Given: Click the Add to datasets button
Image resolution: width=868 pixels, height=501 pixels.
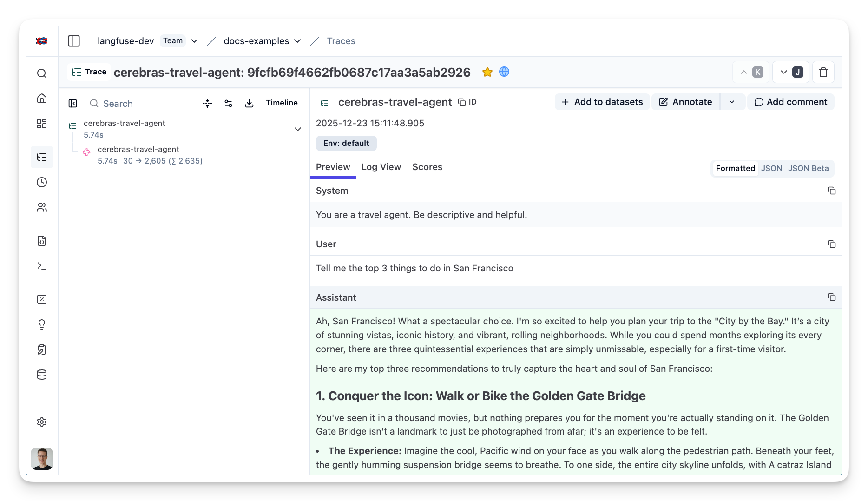Looking at the screenshot, I should [602, 102].
